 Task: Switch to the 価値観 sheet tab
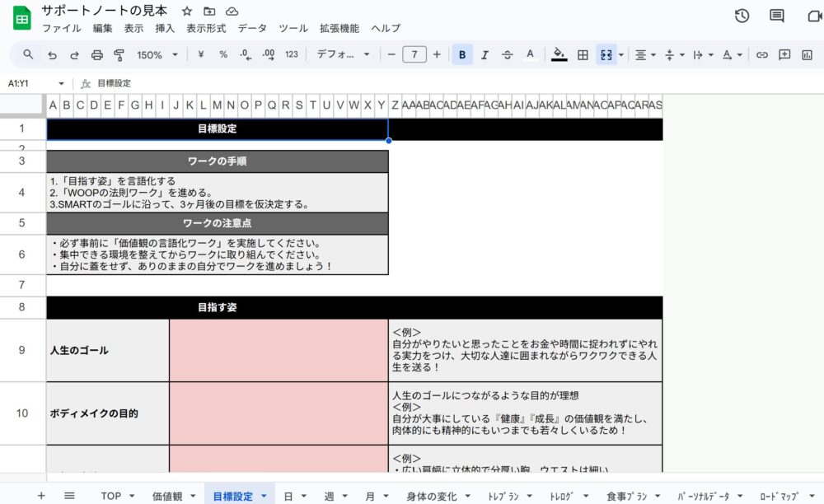click(x=167, y=496)
